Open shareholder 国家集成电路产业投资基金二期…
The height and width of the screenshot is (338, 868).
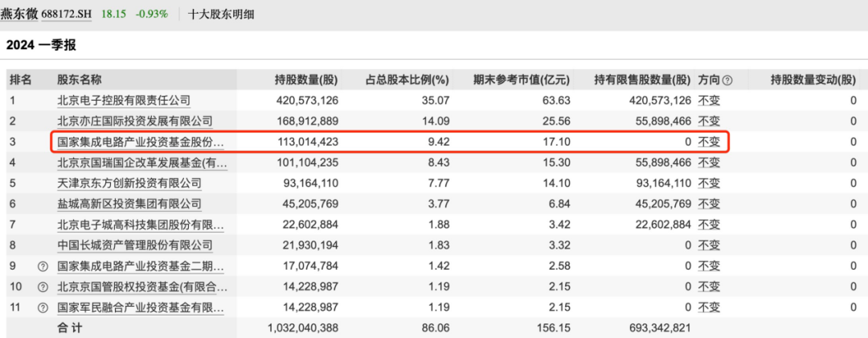(141, 266)
